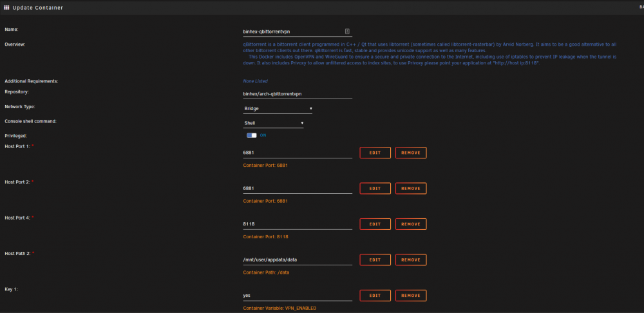Click the Repository field binhex/arch-qbittorrentvpn
The height and width of the screenshot is (313, 644).
pyautogui.click(x=298, y=93)
